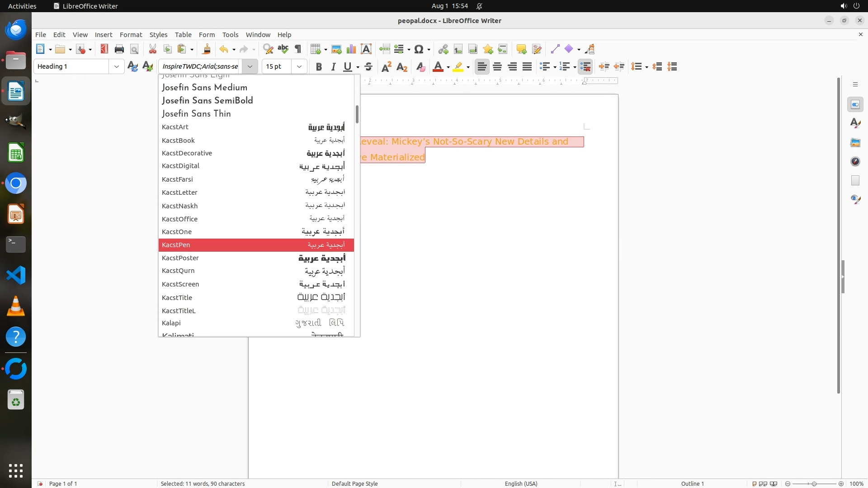This screenshot has width=868, height=488.
Task: Apply the Superscript formatting icon
Action: pos(387,67)
